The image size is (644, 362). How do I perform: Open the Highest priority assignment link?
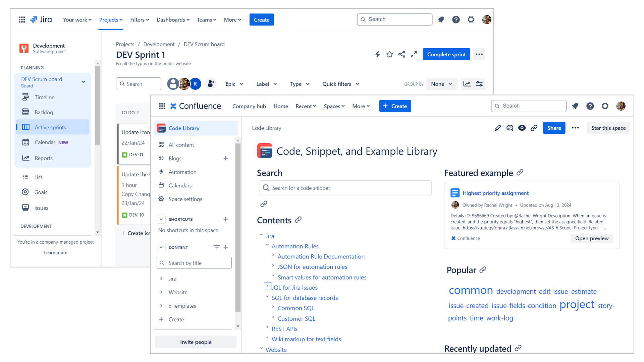495,193
